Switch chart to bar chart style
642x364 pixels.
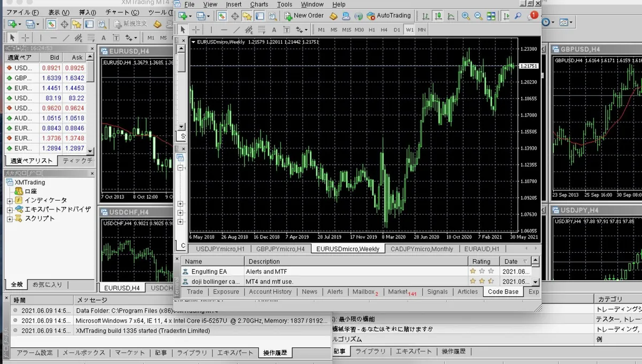[426, 16]
